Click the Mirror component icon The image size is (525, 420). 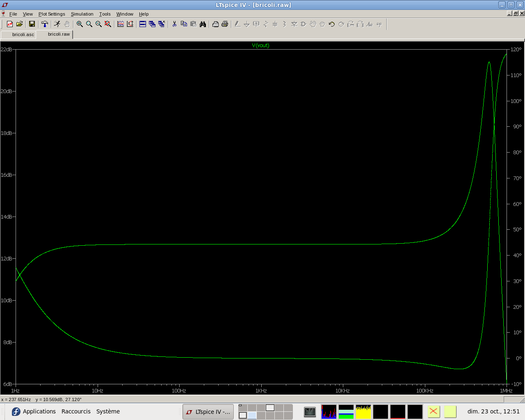point(360,24)
